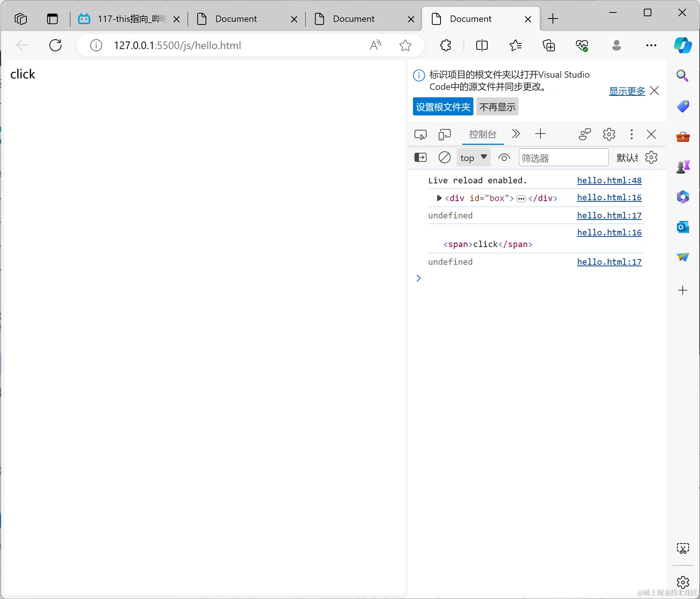Open a new browser tab
The image size is (700, 599).
(x=553, y=18)
